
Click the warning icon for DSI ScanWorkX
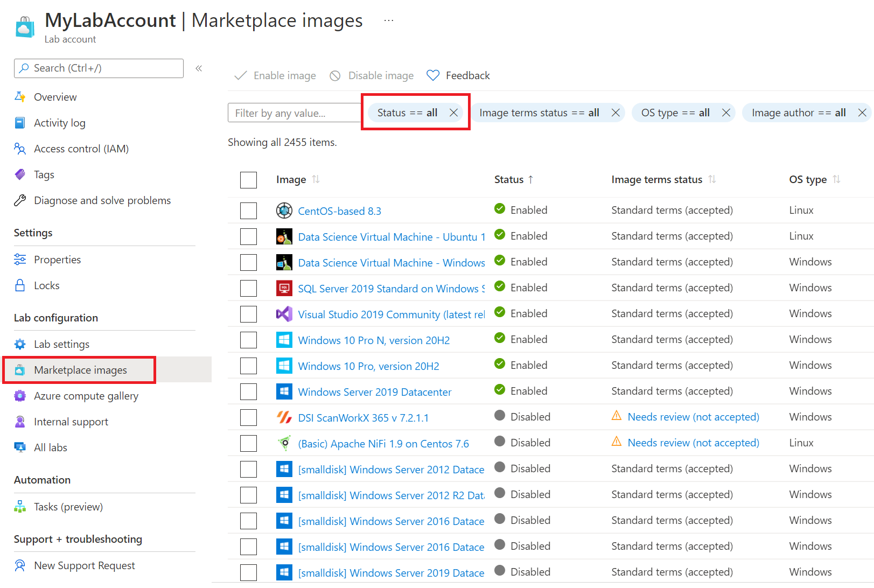pyautogui.click(x=617, y=416)
